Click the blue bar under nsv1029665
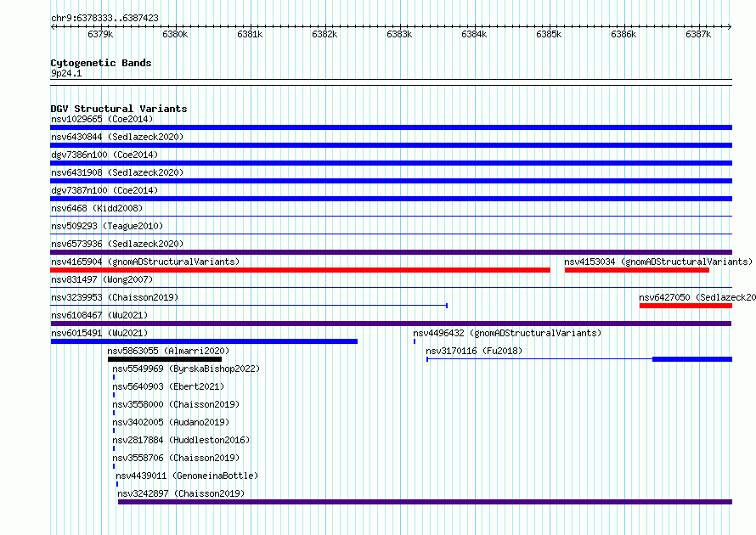This screenshot has height=535, width=756. click(391, 127)
